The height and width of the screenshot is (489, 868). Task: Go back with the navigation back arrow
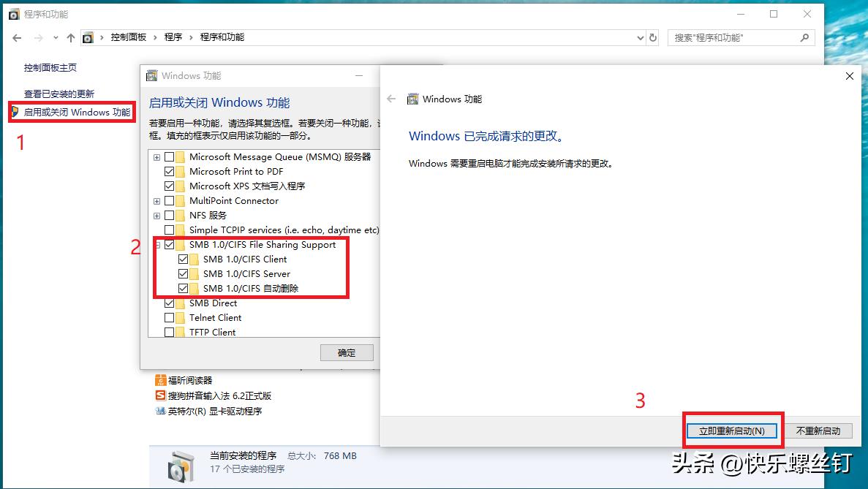(x=17, y=37)
